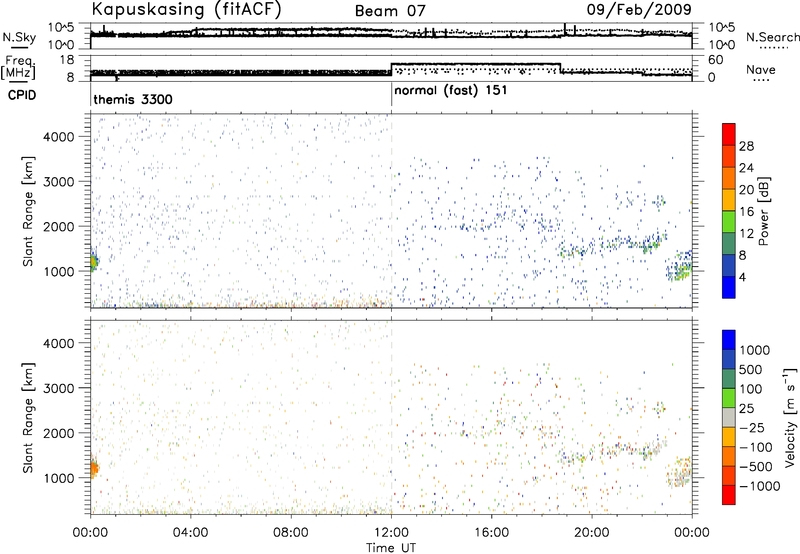This screenshot has width=800, height=554.
Task: Click the 16:00 time tick label
Action: click(491, 533)
